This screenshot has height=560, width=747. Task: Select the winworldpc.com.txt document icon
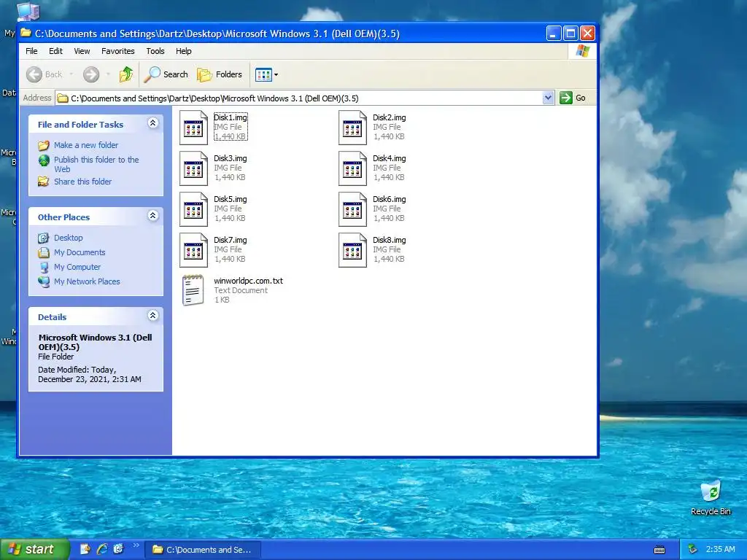193,290
